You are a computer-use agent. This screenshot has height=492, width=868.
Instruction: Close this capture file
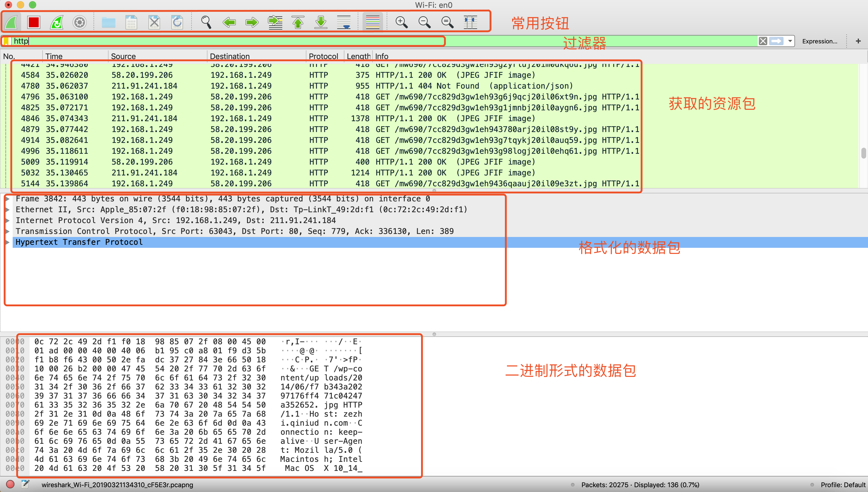point(154,22)
